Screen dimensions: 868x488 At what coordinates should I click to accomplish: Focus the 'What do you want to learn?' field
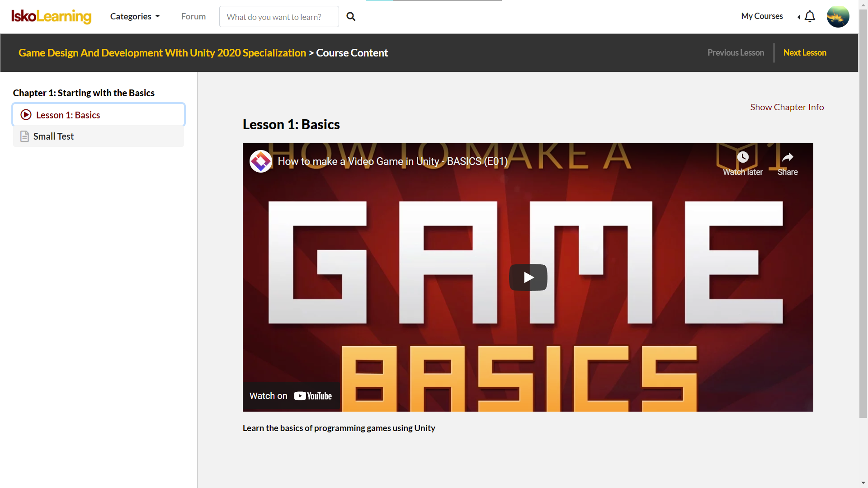(x=278, y=17)
